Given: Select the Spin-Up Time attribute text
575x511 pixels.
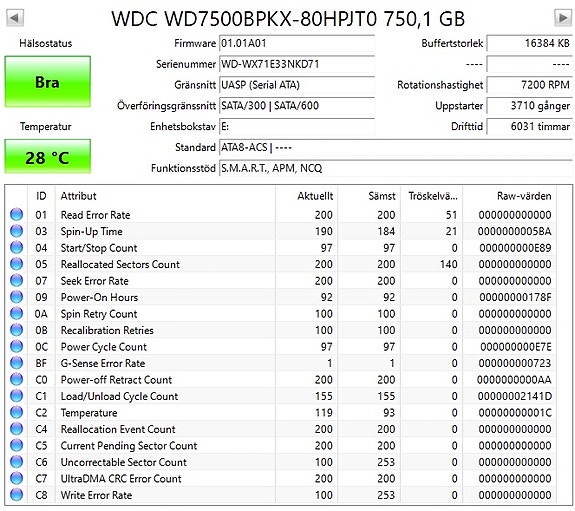Looking at the screenshot, I should tap(92, 231).
